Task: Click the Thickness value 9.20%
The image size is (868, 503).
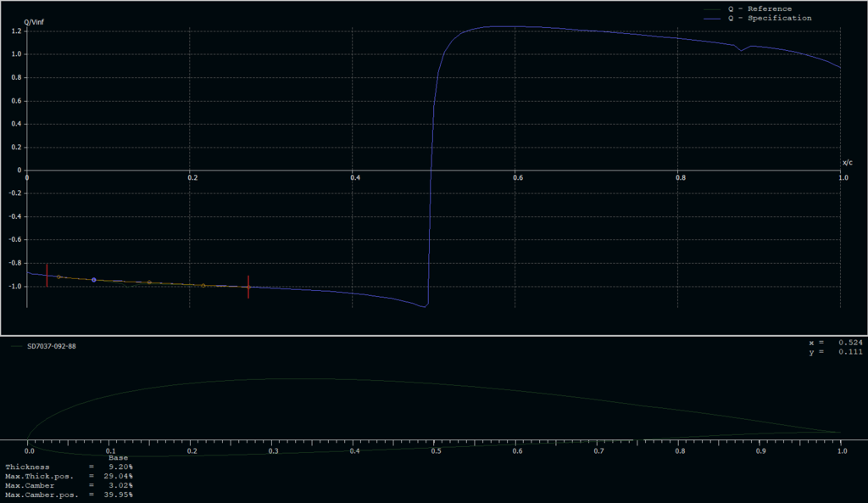Action: point(119,467)
